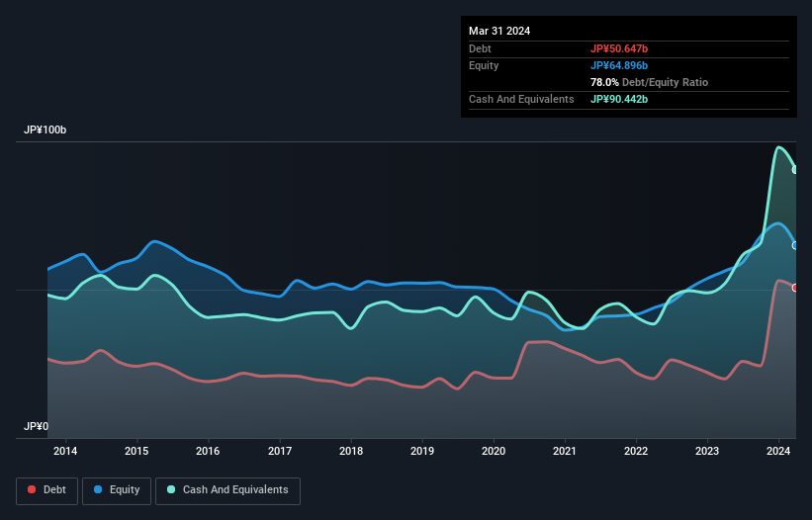
Task: Select the teal Cash endpoint marker
Action: 795,170
